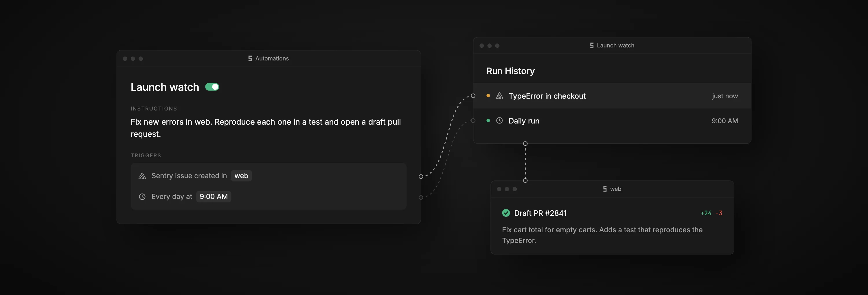Click the Sentry issue created in trigger row
The image size is (868, 295).
tap(269, 176)
